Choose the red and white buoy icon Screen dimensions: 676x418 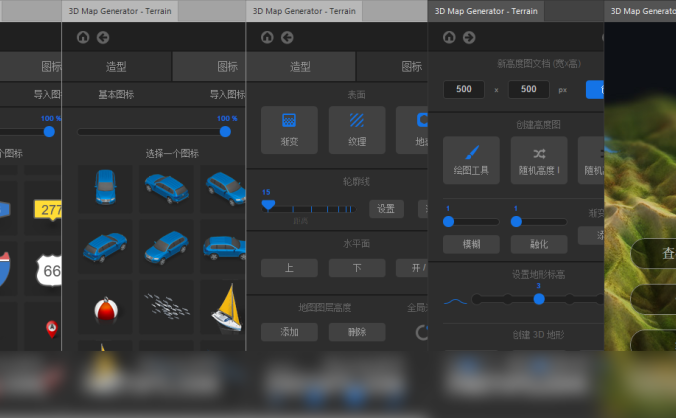click(x=105, y=308)
